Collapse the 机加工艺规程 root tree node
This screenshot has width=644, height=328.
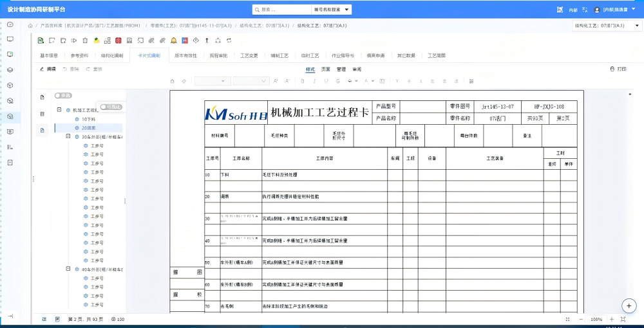tap(59, 110)
